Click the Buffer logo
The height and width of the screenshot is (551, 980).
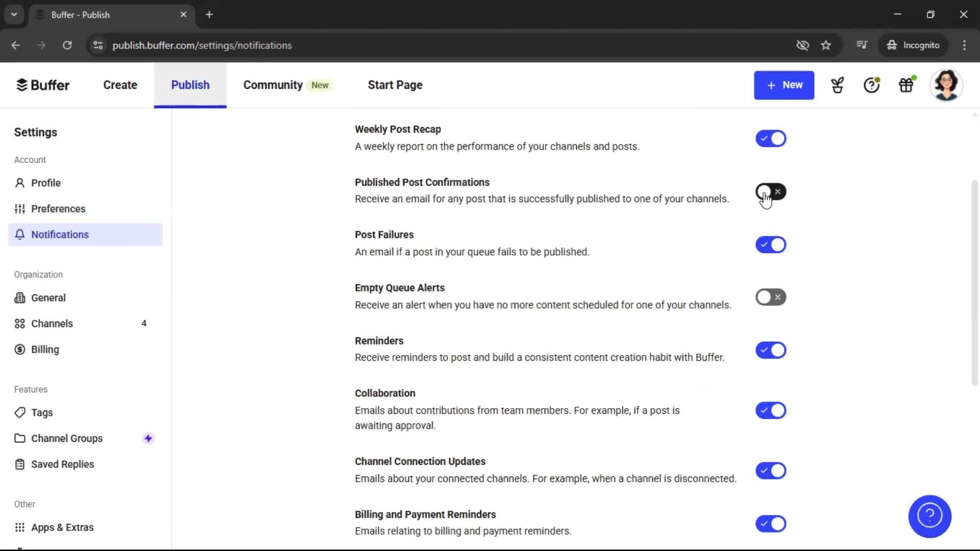(43, 85)
